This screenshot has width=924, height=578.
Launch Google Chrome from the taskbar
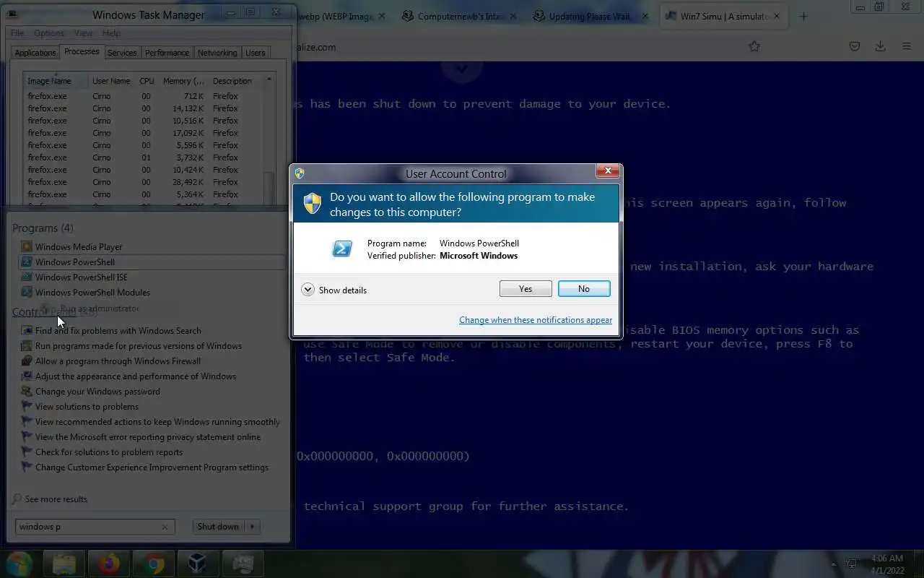(153, 564)
